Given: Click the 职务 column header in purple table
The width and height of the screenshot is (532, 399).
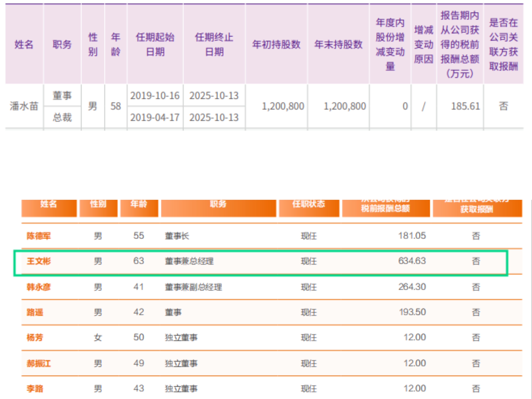Looking at the screenshot, I should pyautogui.click(x=62, y=45).
